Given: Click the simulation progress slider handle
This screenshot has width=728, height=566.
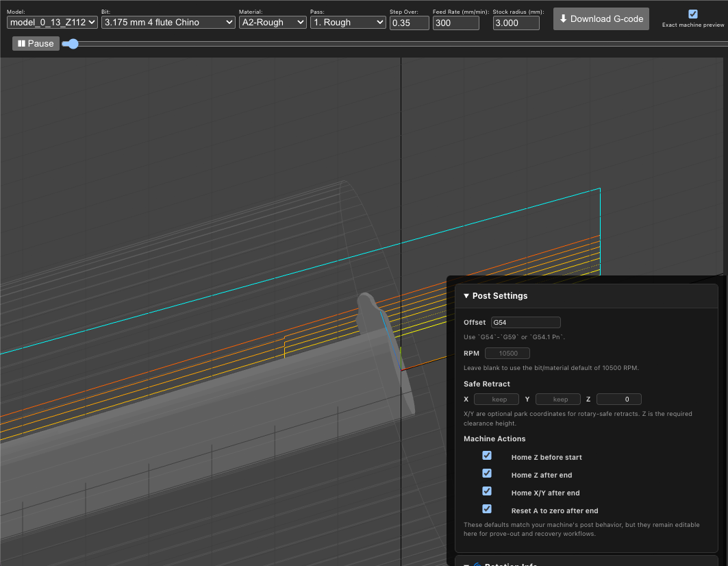Looking at the screenshot, I should pyautogui.click(x=73, y=44).
